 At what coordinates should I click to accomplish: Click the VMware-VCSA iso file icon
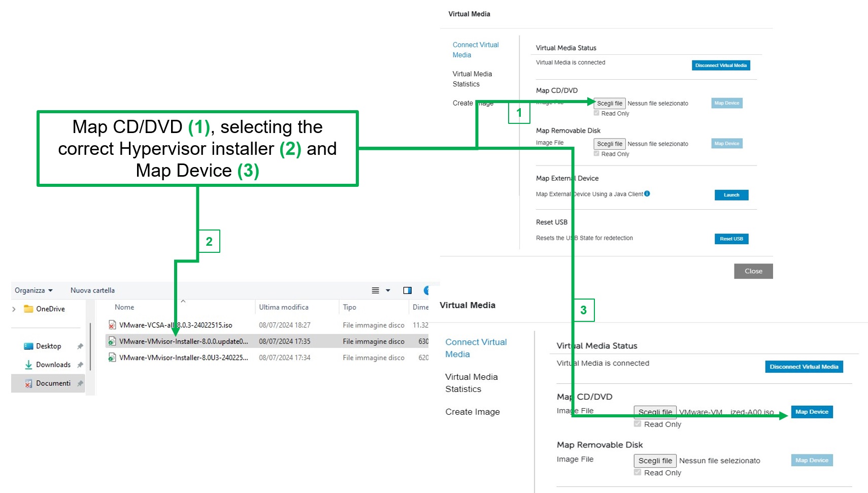pyautogui.click(x=112, y=325)
